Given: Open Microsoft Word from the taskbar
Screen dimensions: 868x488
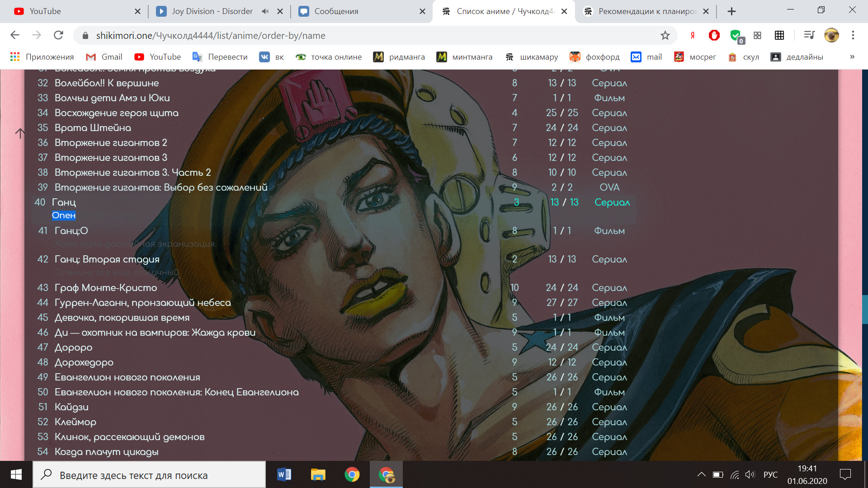Looking at the screenshot, I should pos(284,474).
